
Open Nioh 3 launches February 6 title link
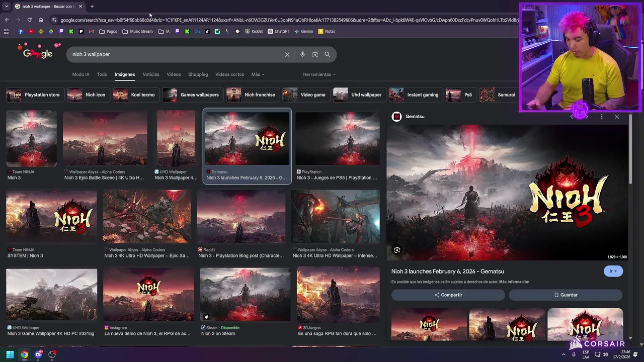click(447, 271)
